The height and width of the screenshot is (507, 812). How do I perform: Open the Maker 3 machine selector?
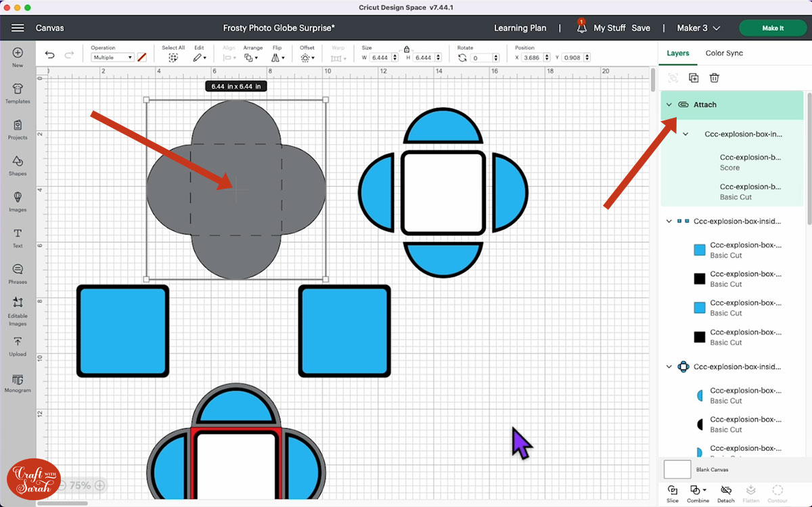(x=698, y=28)
